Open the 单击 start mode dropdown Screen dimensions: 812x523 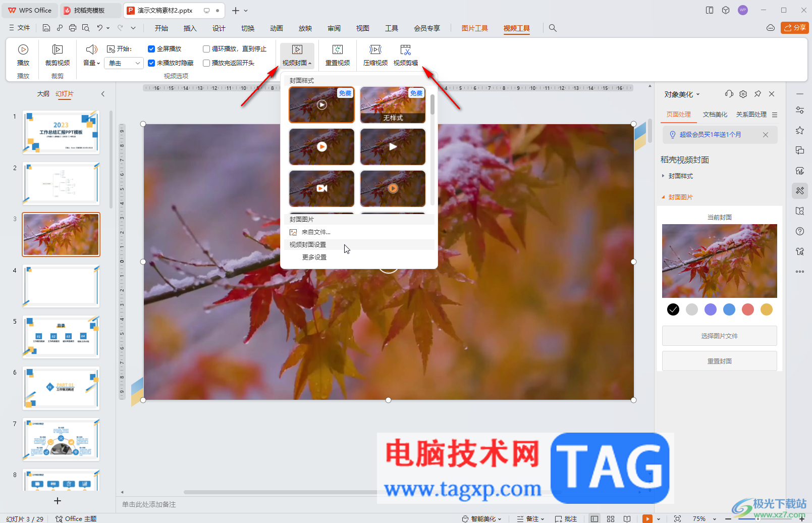click(125, 63)
